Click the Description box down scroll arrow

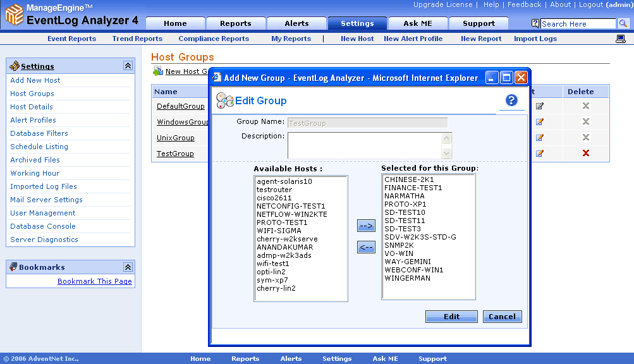[446, 154]
